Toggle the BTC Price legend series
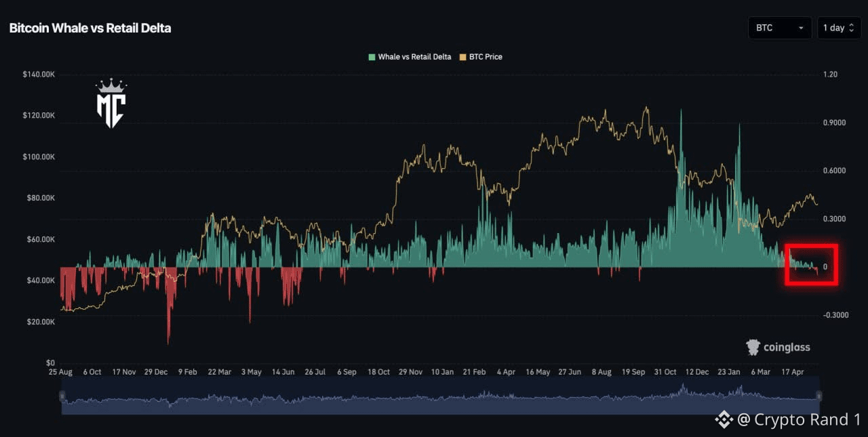The width and height of the screenshot is (868, 437). 481,57
